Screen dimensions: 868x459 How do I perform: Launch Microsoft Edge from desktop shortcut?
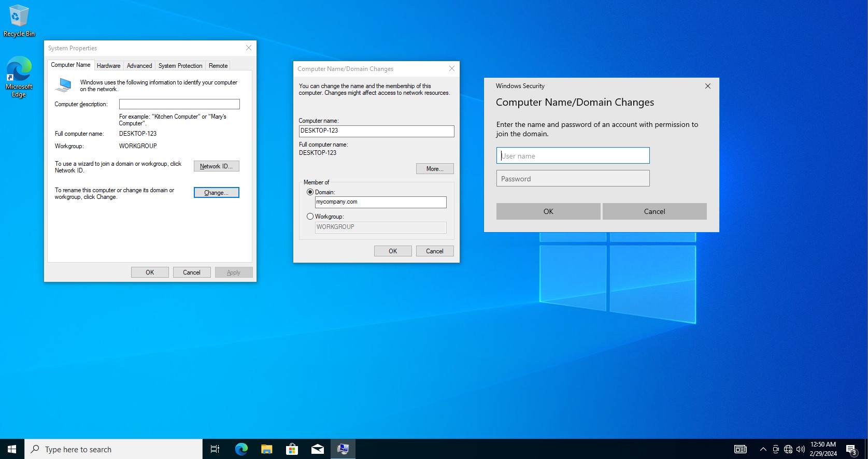tap(19, 76)
